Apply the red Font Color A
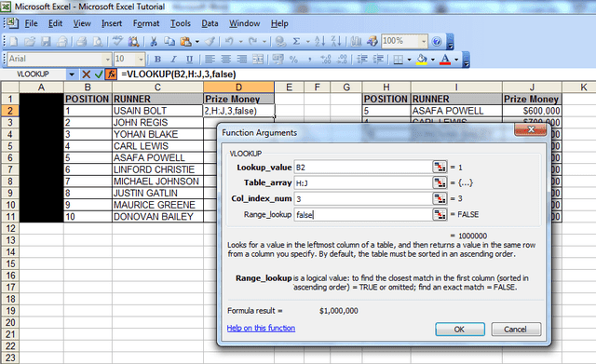Image resolution: width=596 pixels, height=364 pixels. (x=445, y=60)
